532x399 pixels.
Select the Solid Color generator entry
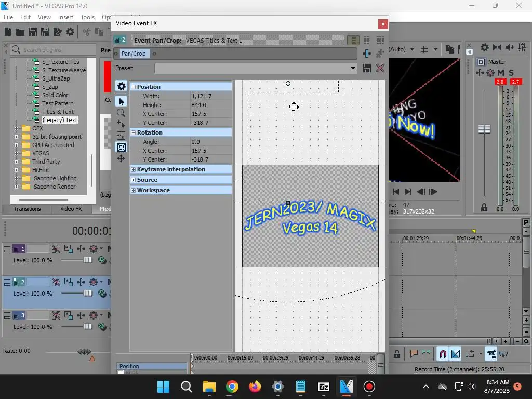55,95
